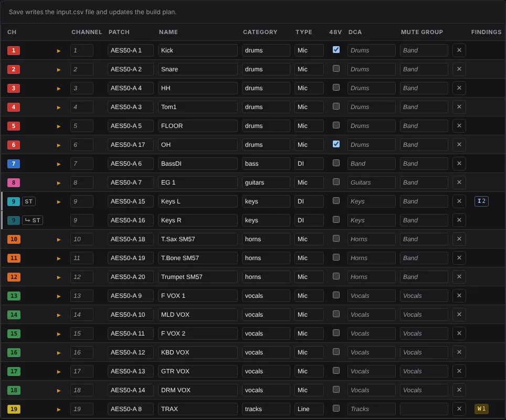
Task: Remove the DRM VOX row
Action: pyautogui.click(x=459, y=390)
